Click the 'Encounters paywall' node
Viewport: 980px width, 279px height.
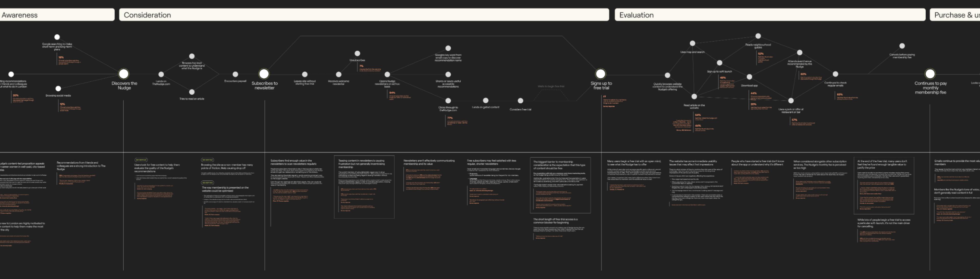pos(236,74)
